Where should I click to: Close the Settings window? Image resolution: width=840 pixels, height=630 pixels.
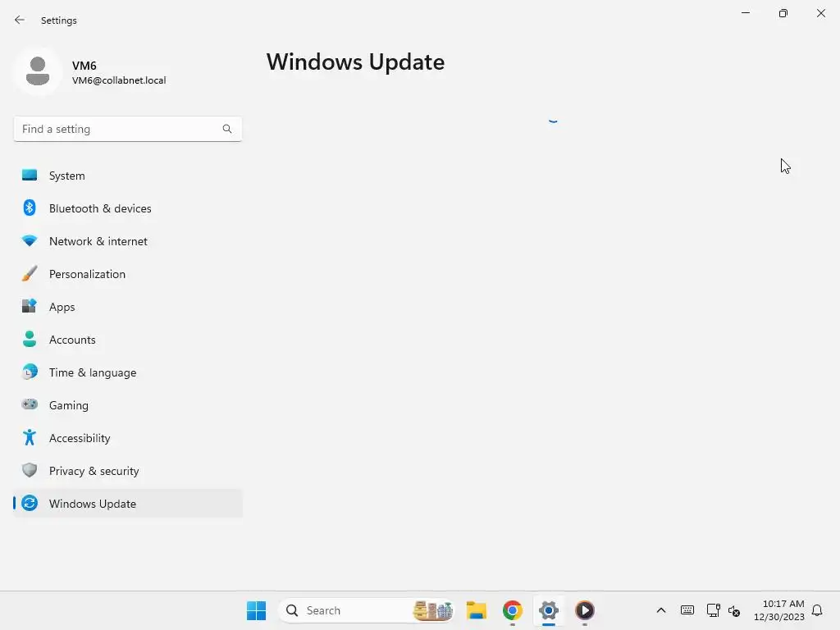pos(820,13)
